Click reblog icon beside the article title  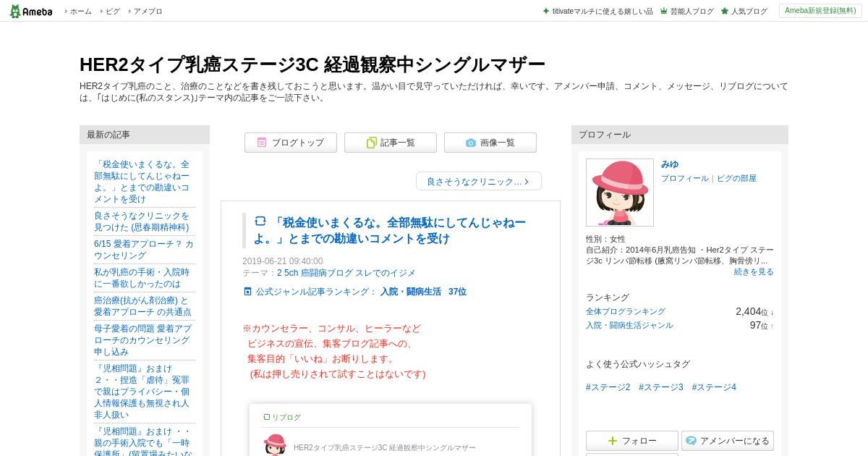260,221
